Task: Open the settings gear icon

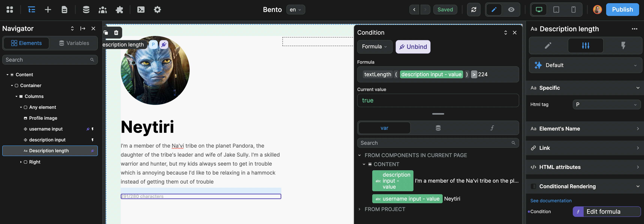Action: pyautogui.click(x=157, y=10)
